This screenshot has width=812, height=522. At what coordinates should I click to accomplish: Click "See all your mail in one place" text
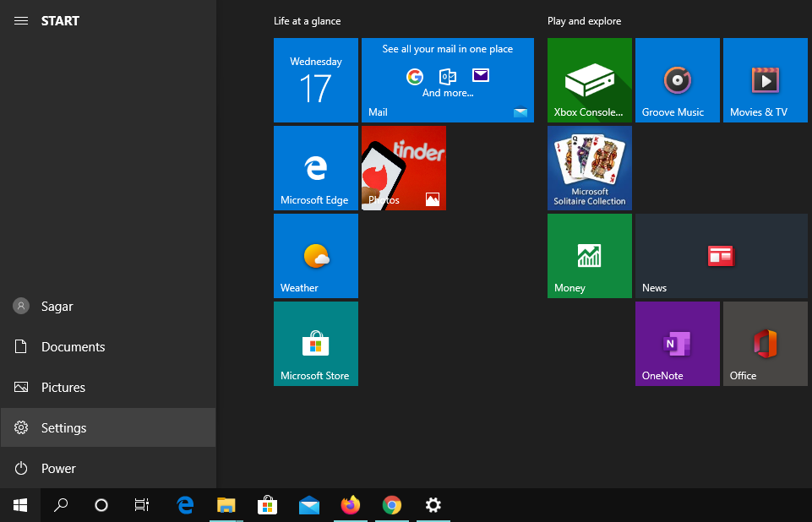coord(448,49)
